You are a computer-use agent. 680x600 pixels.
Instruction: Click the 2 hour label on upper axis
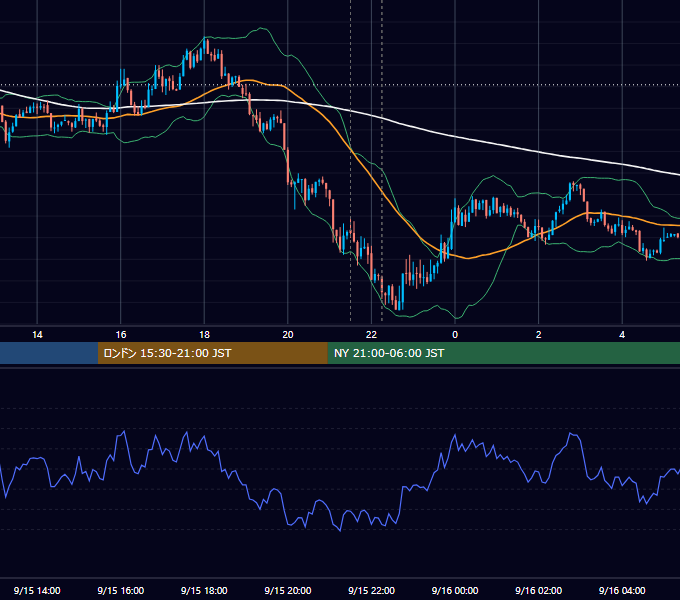539,335
